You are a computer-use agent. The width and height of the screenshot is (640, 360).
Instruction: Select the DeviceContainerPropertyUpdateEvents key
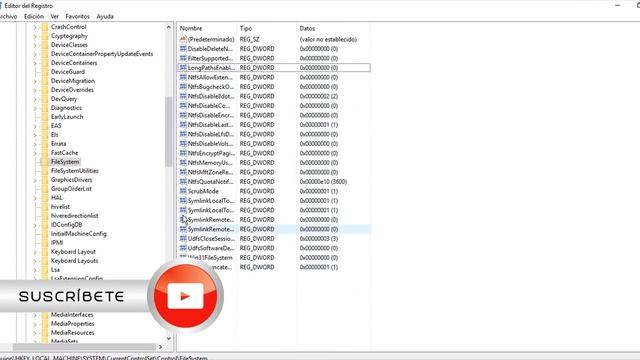[102, 54]
